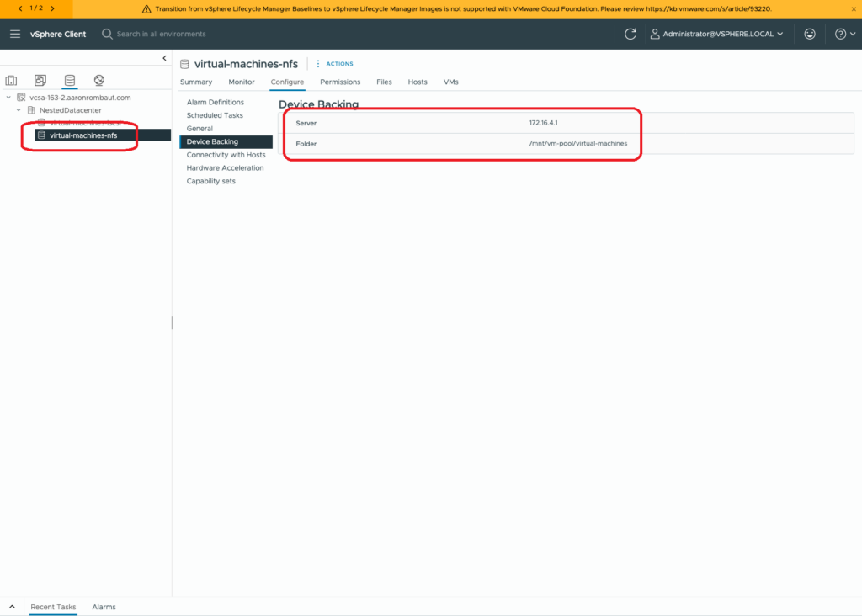
Task: Open the Summary tab
Action: [x=196, y=82]
